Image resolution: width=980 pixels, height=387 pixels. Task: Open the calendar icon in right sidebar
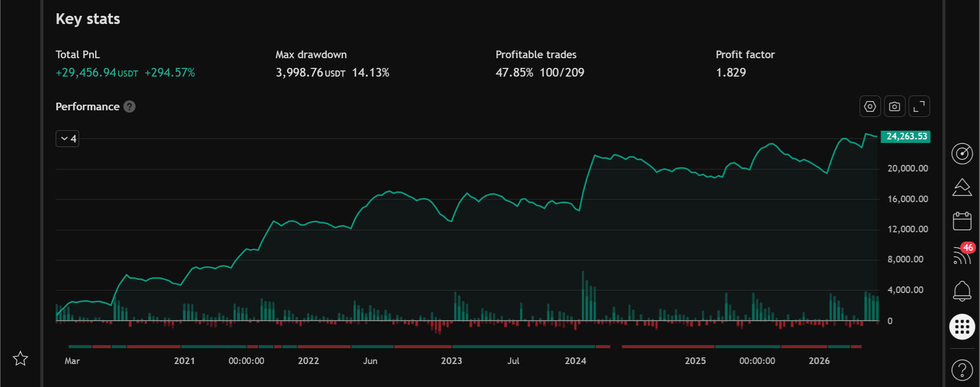coord(962,221)
